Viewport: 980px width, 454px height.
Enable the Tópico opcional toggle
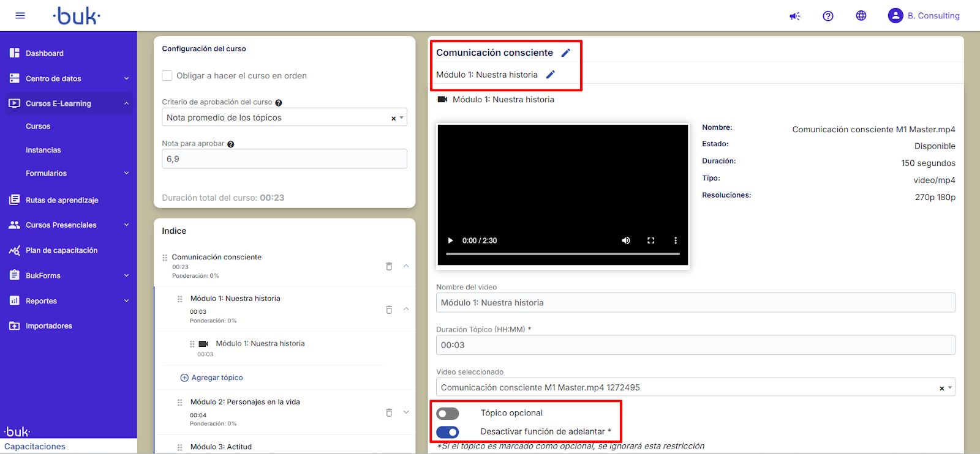pyautogui.click(x=448, y=414)
